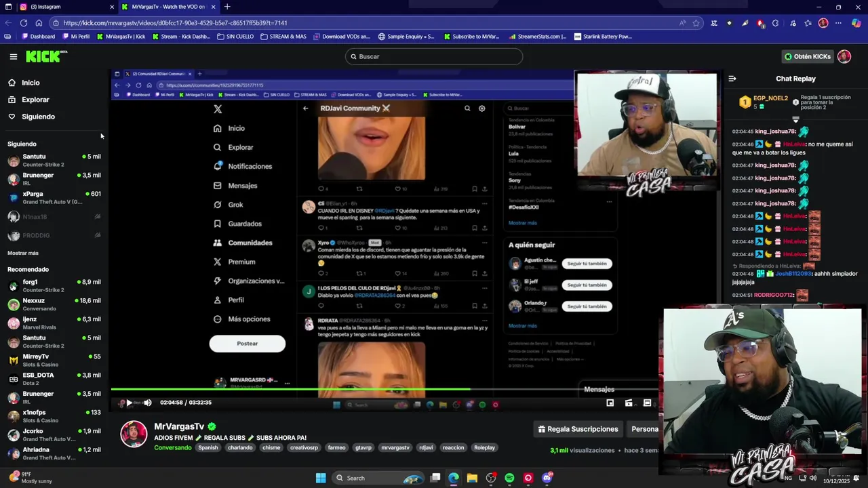
Task: Switch to MrVargasTv VOD tab
Action: click(168, 7)
